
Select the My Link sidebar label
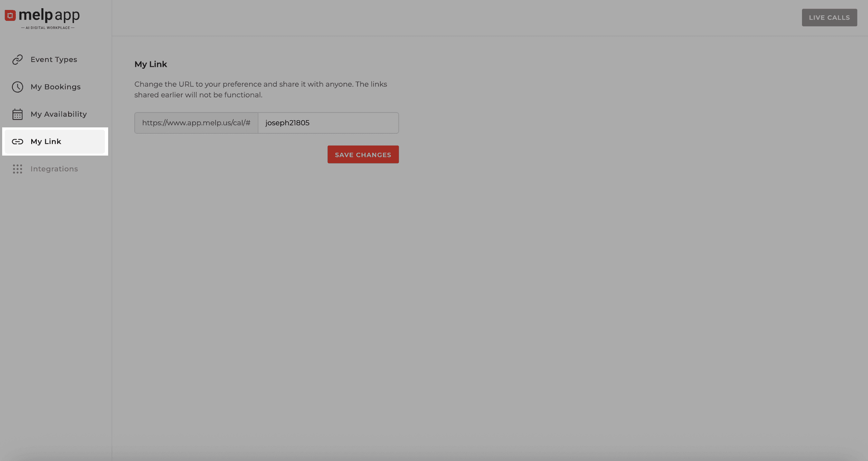[x=46, y=141]
